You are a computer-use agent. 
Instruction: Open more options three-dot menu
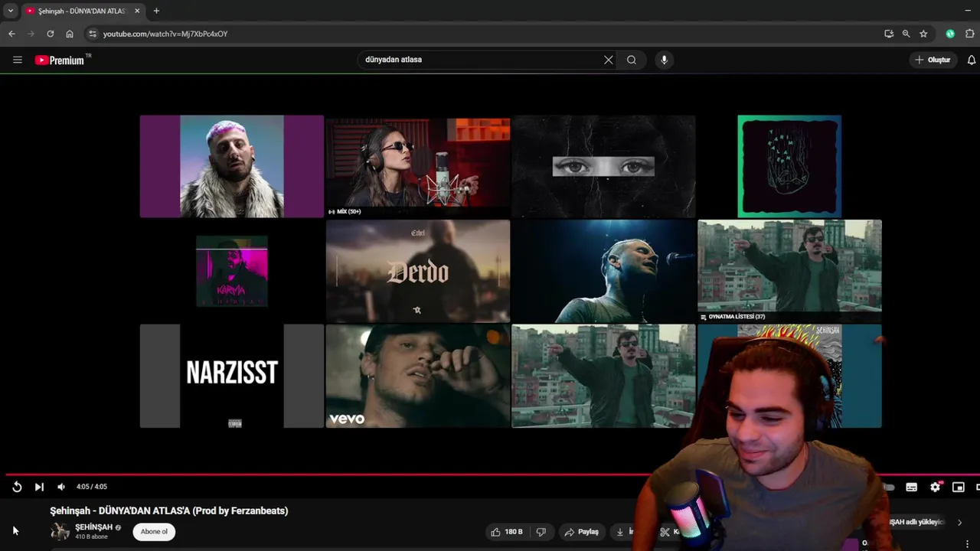coord(969,543)
